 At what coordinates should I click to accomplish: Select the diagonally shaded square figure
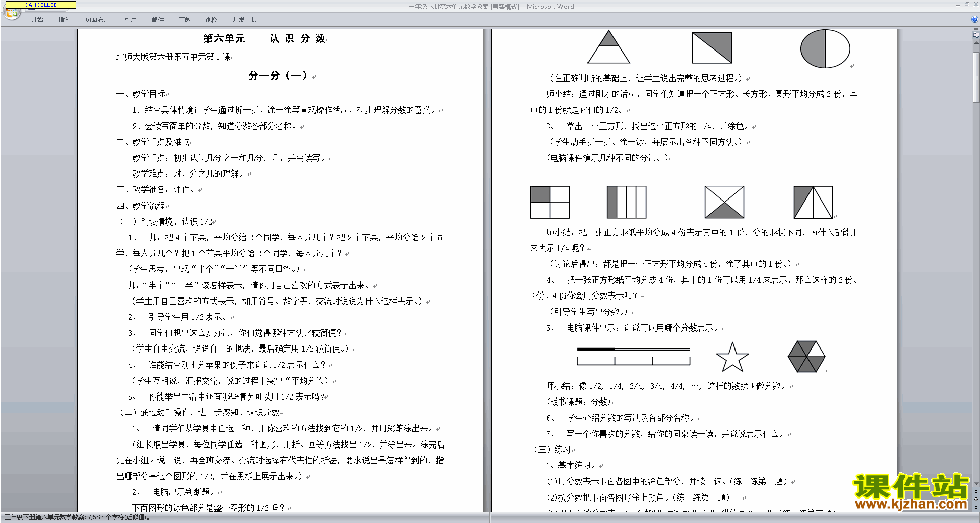(x=712, y=48)
